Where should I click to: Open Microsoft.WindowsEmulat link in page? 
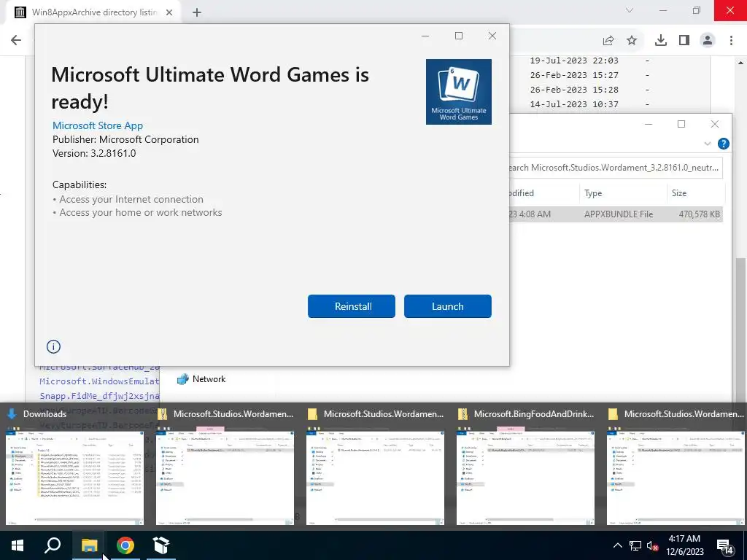pos(99,381)
